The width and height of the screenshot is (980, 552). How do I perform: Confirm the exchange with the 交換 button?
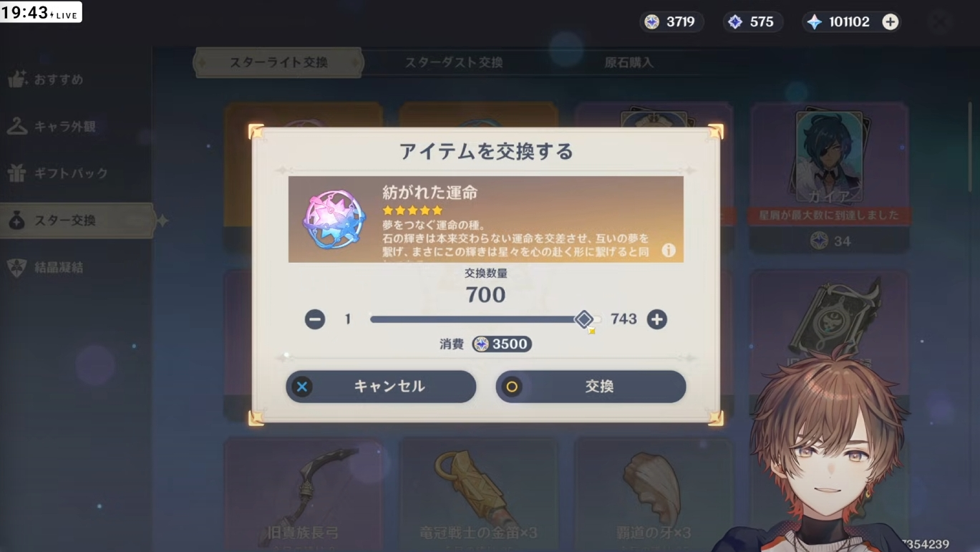591,387
